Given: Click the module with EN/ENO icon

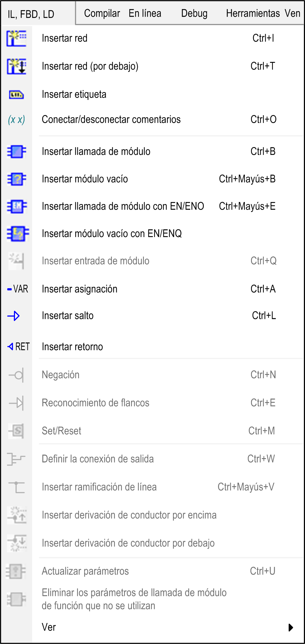Looking at the screenshot, I should (17, 206).
